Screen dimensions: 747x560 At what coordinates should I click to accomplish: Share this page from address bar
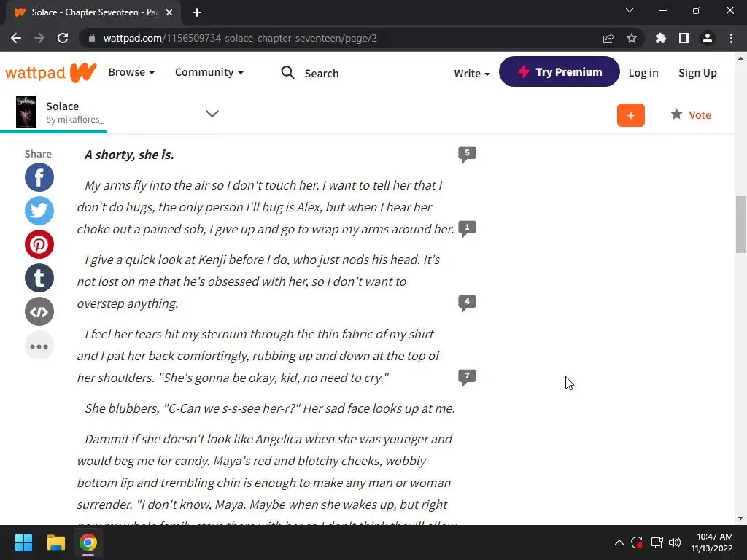[x=608, y=38]
